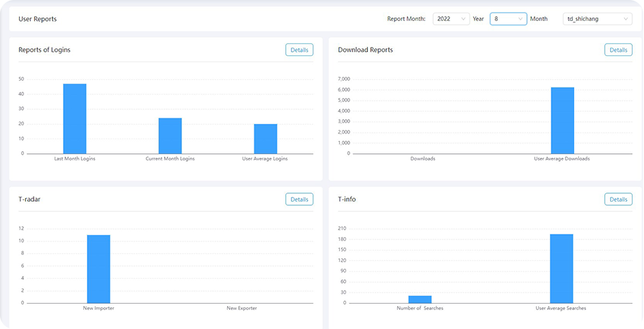Click the "Reports of Logins" heading
The width and height of the screenshot is (644, 329).
pyautogui.click(x=44, y=50)
